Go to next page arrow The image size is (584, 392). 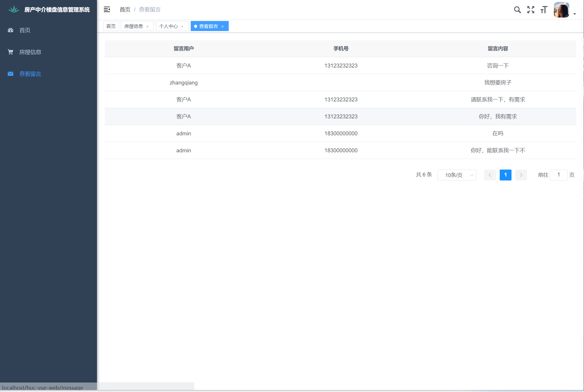[x=521, y=175]
